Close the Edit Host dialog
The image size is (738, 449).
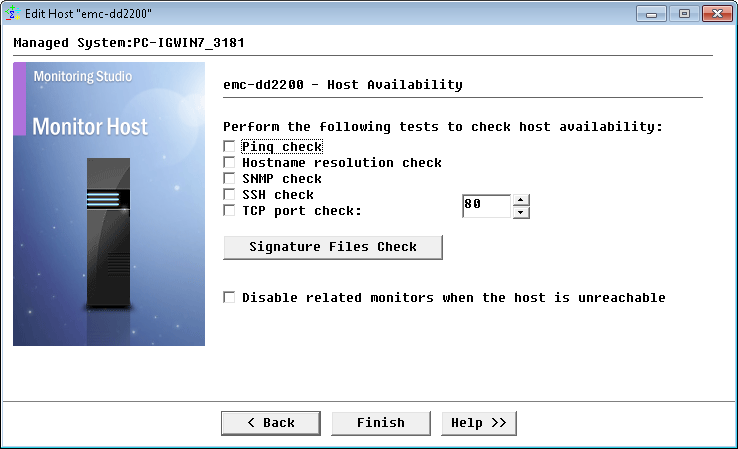(717, 14)
